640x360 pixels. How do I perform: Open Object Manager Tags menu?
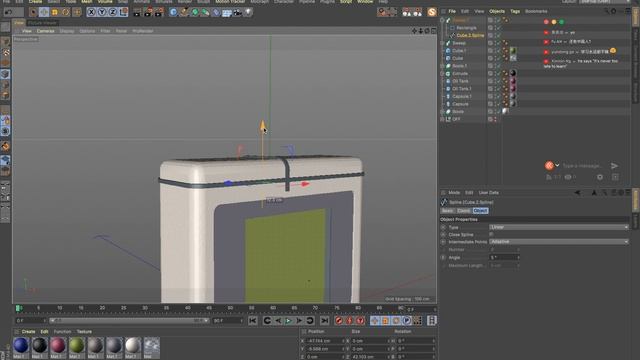click(515, 11)
